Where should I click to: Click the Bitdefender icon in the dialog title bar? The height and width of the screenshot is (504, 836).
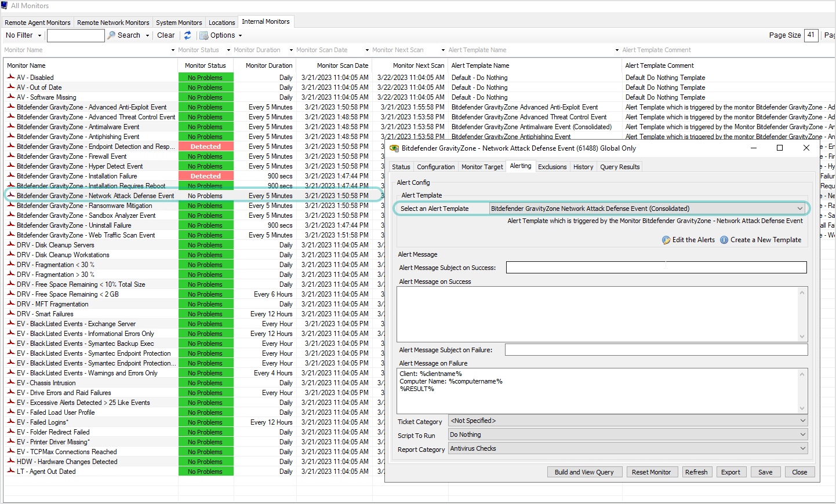coord(395,148)
